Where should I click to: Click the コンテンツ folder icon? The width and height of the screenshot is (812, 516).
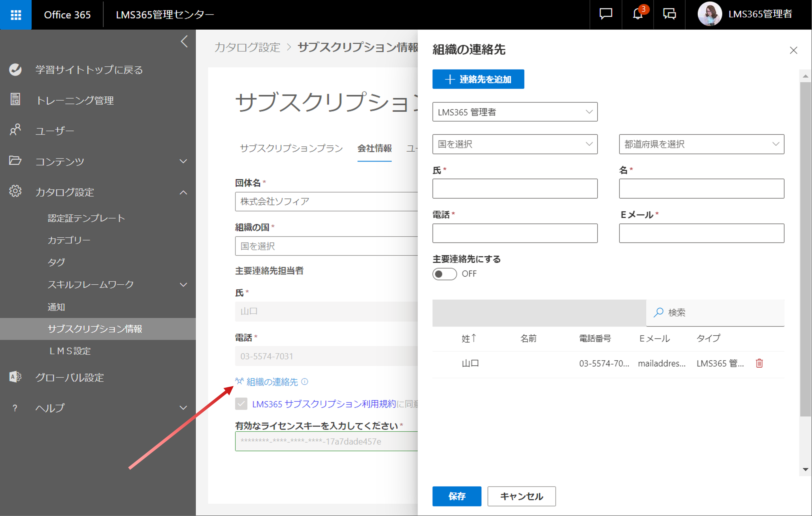tap(15, 160)
